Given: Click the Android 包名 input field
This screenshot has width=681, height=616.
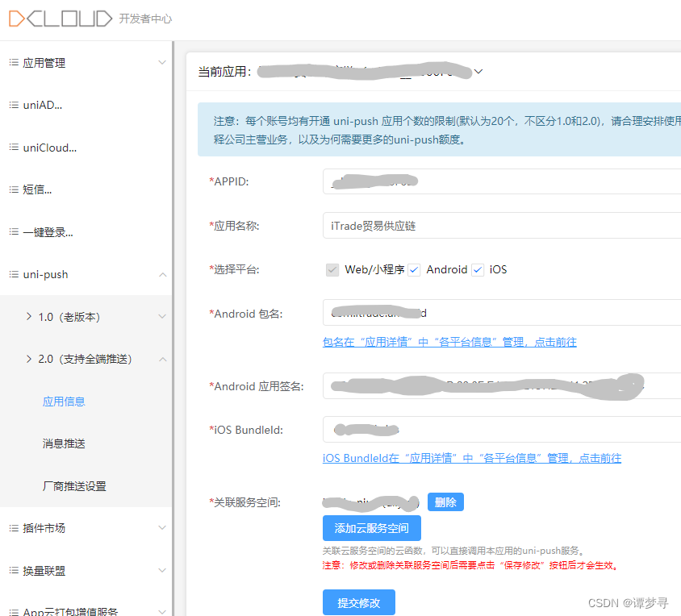Looking at the screenshot, I should tap(502, 313).
